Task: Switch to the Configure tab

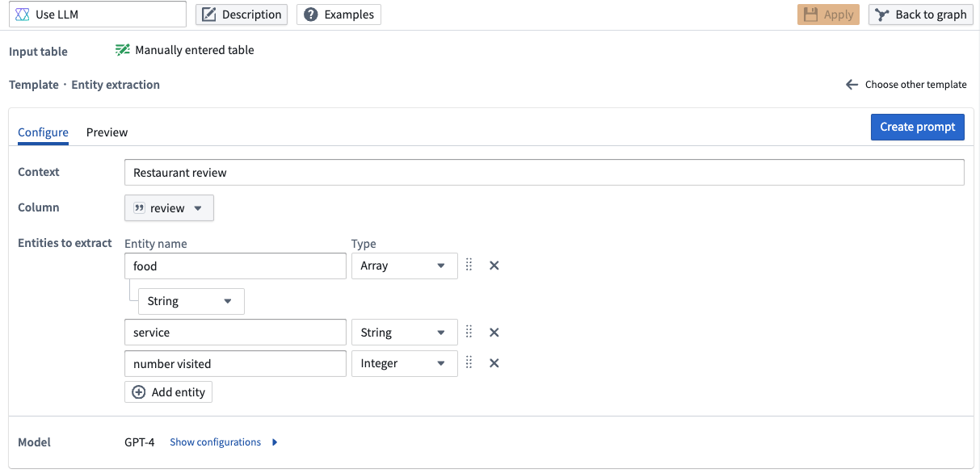Action: (43, 132)
